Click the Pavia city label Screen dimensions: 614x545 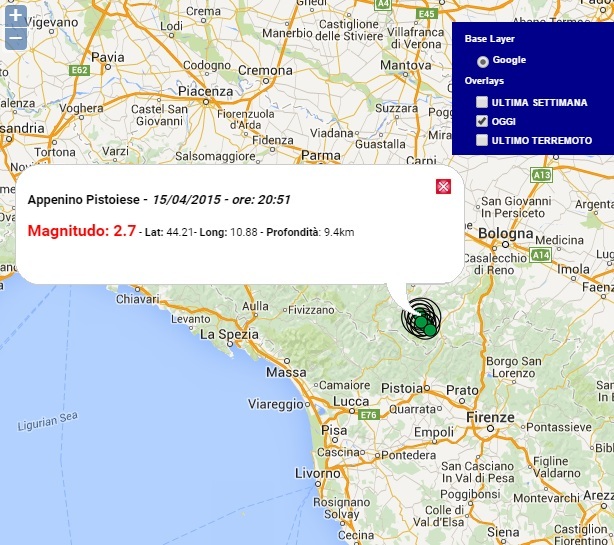coord(108,58)
